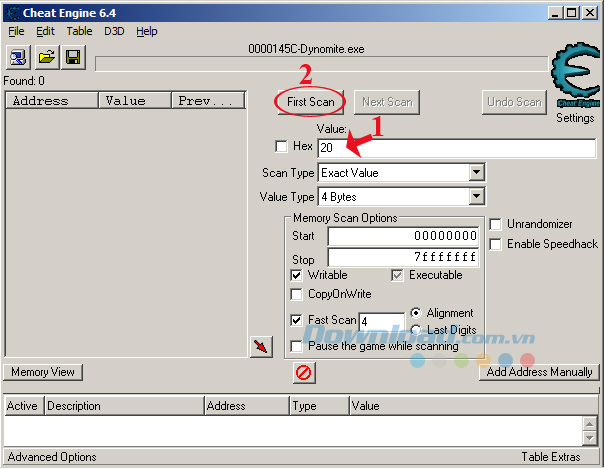Expand the Value Type dropdown
Screen dimensions: 604x469
point(476,197)
